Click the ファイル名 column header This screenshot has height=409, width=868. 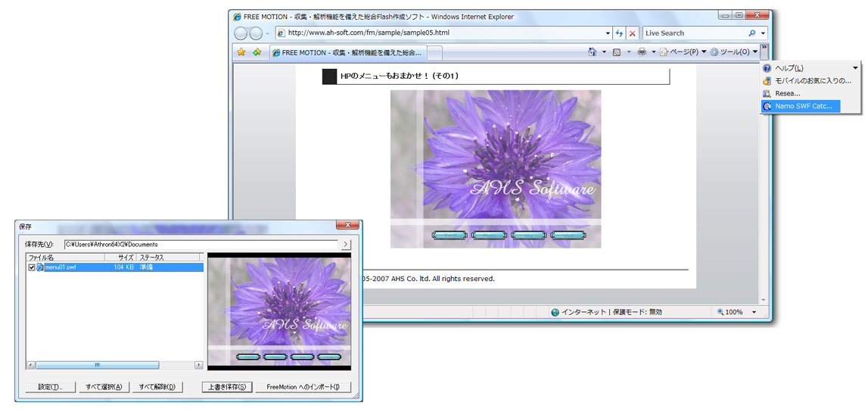pos(64,258)
